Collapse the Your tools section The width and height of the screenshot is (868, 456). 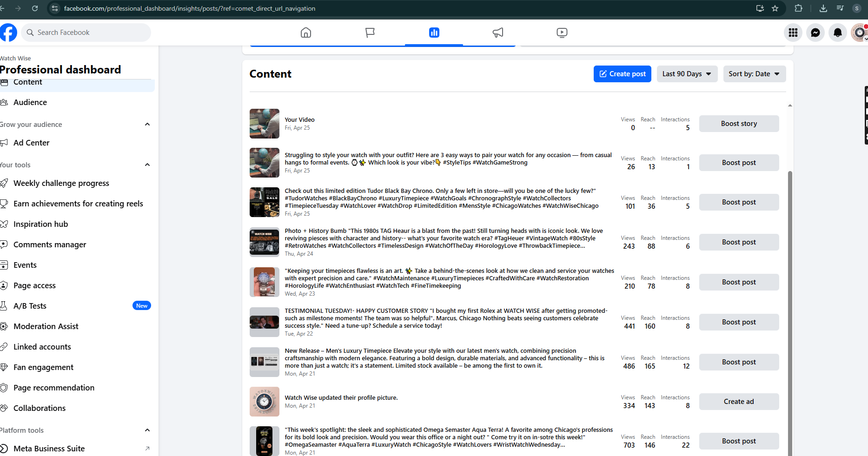pos(147,165)
